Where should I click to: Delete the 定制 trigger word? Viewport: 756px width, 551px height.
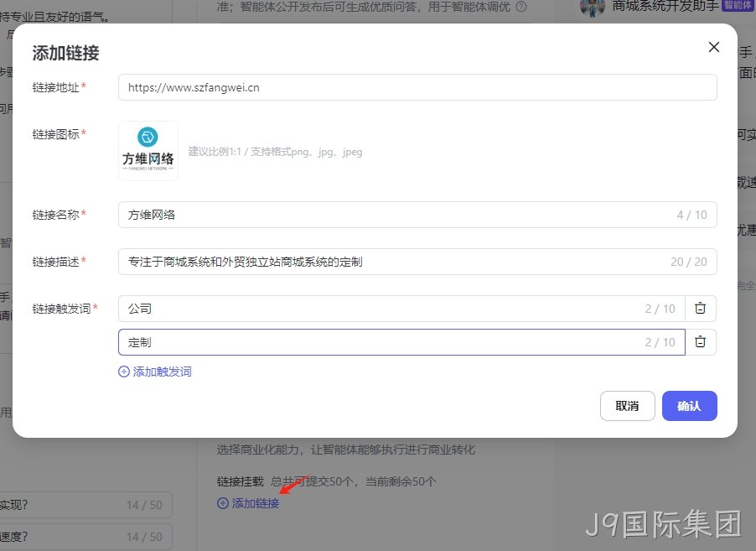pyautogui.click(x=700, y=342)
